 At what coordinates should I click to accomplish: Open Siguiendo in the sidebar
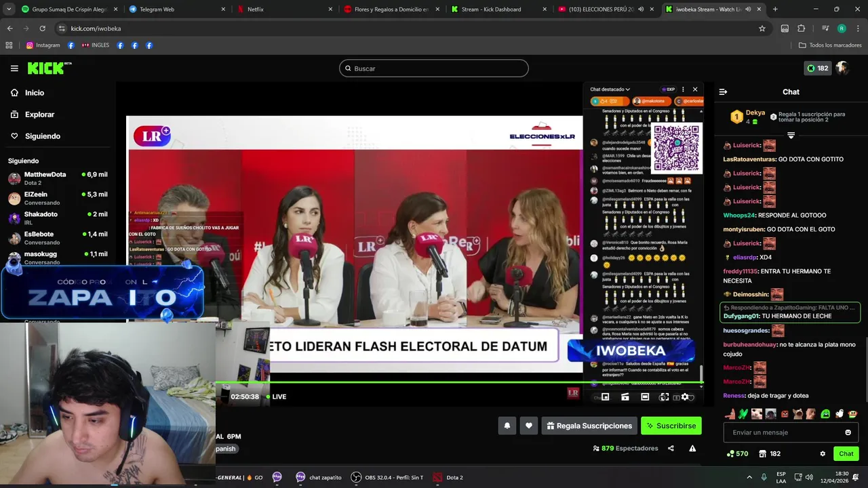35,136
